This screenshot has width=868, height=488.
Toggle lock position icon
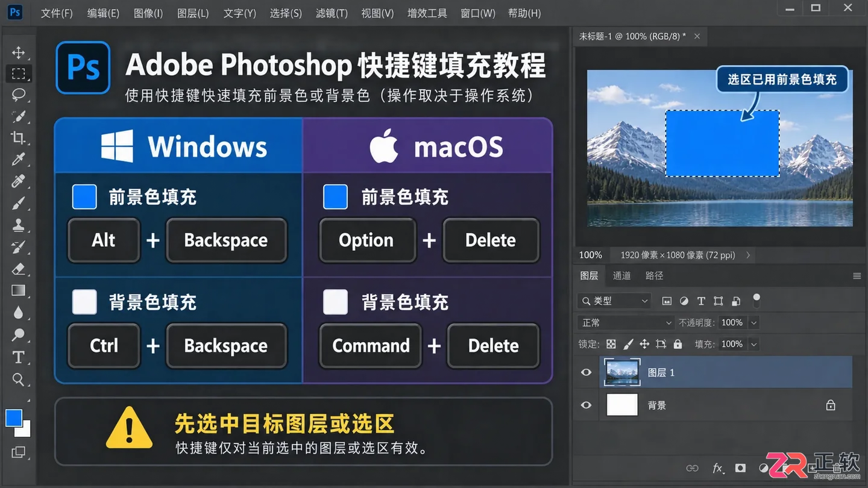coord(644,344)
